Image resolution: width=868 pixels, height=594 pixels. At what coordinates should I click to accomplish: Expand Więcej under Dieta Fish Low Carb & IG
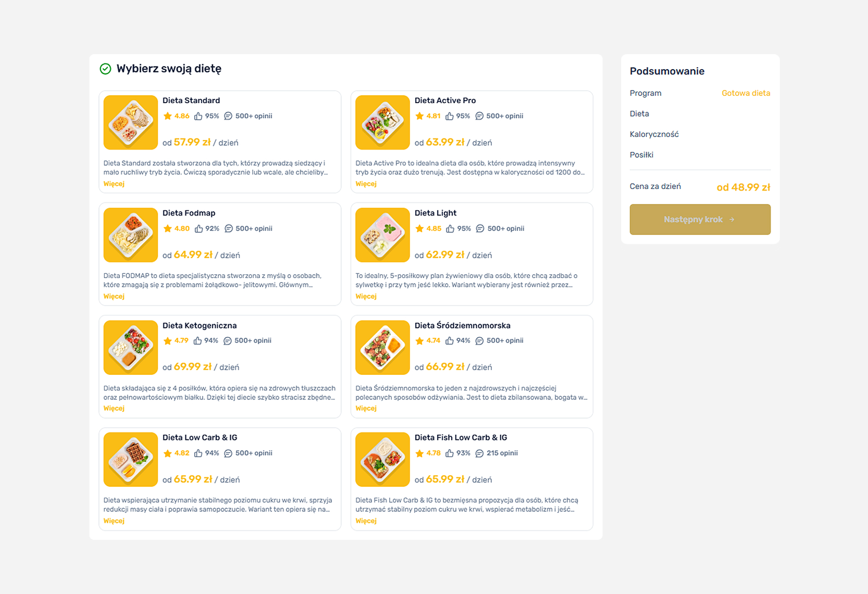[366, 521]
